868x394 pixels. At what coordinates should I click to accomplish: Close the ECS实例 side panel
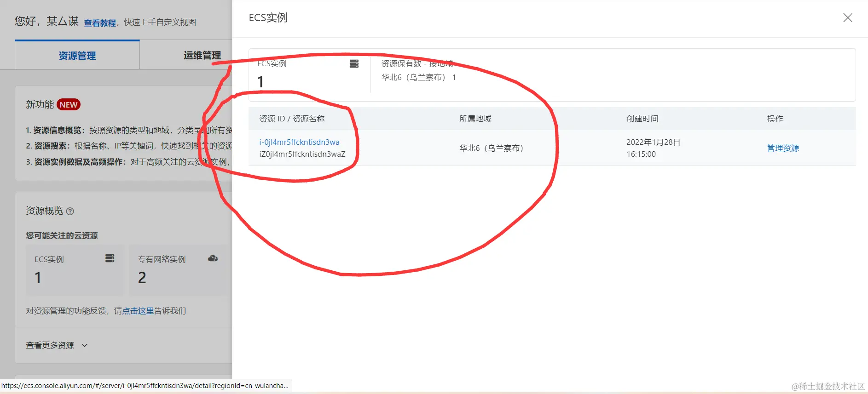click(x=847, y=17)
